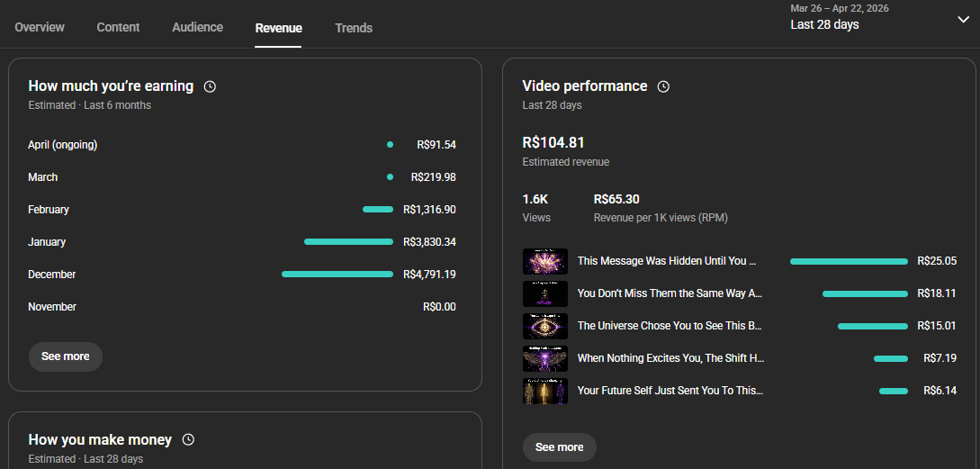
Task: Click When Nothing Excites You video thumbnail
Action: pyautogui.click(x=545, y=358)
